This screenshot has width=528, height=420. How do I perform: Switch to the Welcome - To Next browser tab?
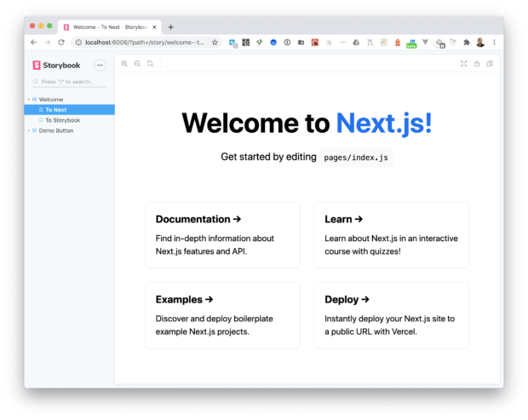pos(110,27)
